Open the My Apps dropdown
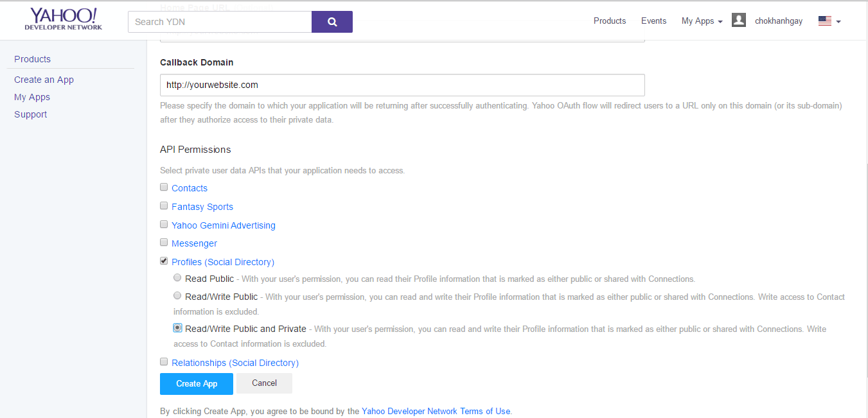 pos(701,21)
